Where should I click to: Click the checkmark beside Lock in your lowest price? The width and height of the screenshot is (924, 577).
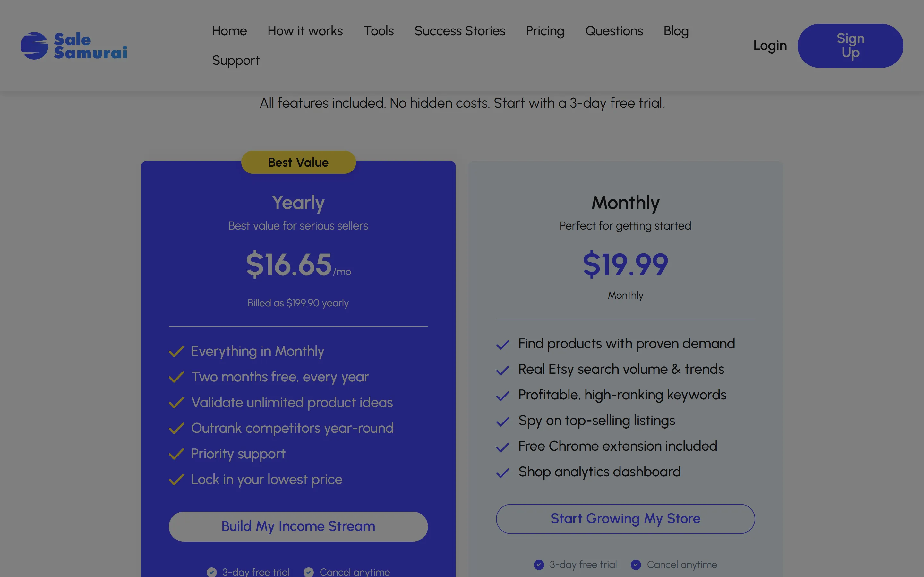click(176, 479)
